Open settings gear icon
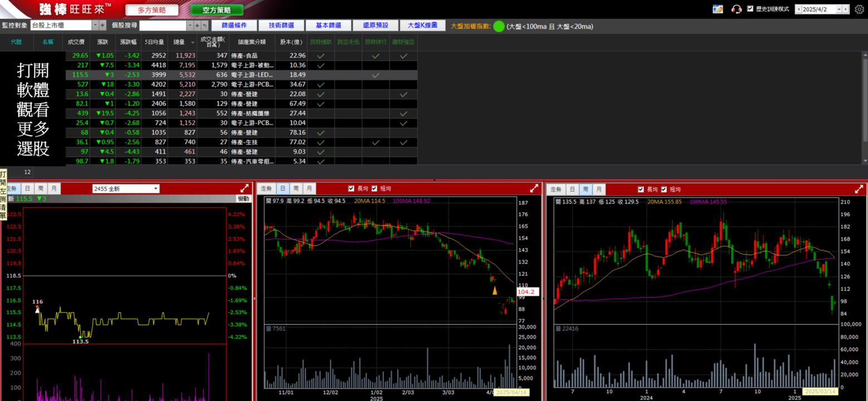Screen dimensions: 868x401 pos(859,9)
